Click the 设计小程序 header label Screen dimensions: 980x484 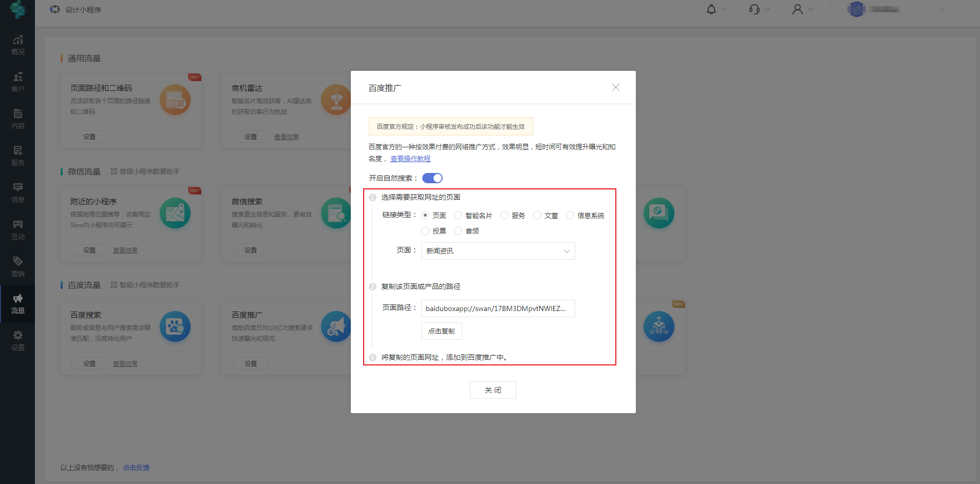83,10
